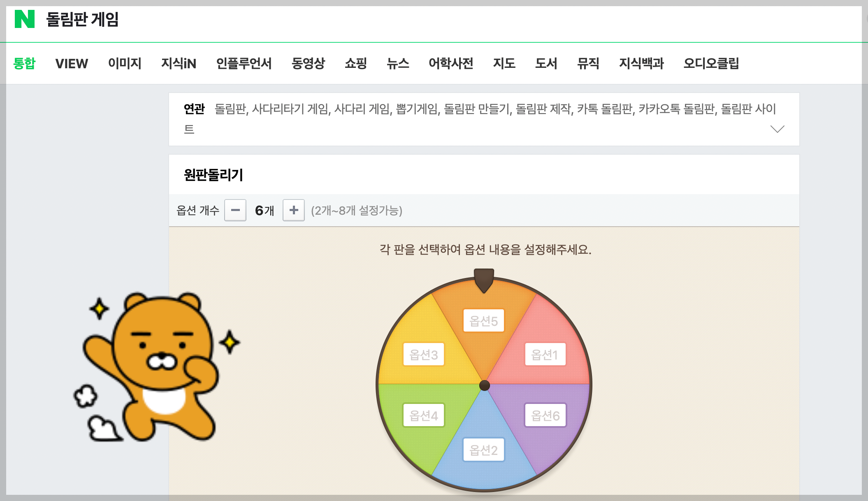Expand the related searches chevron

pyautogui.click(x=777, y=129)
